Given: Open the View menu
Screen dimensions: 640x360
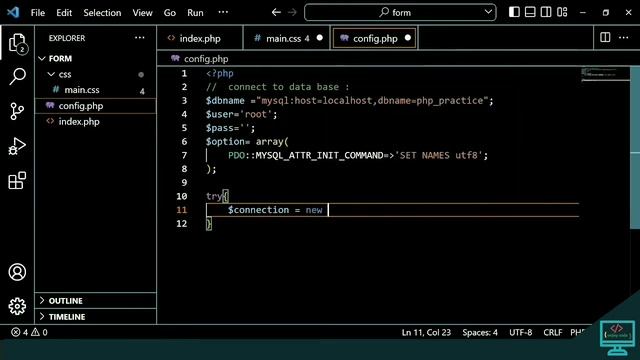Looking at the screenshot, I should (x=142, y=13).
